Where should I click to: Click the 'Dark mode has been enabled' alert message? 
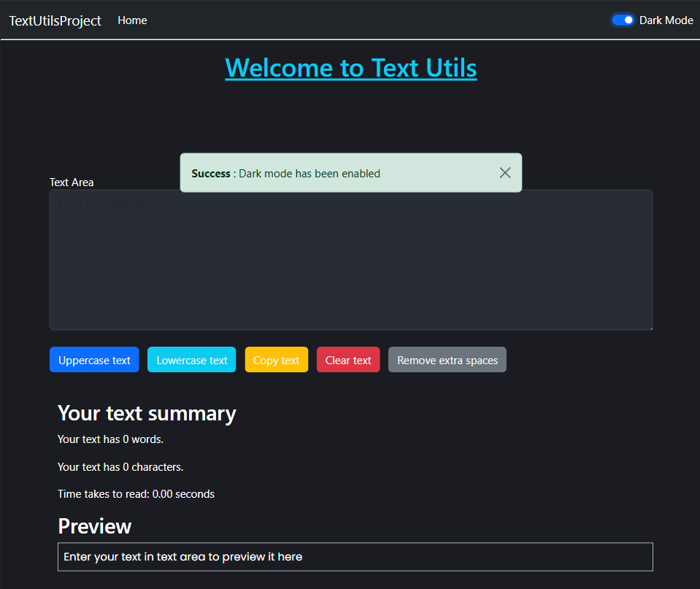tap(309, 174)
